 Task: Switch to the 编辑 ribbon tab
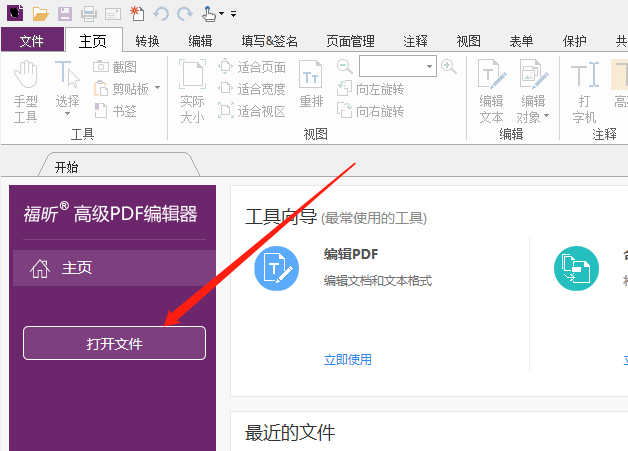pyautogui.click(x=200, y=41)
